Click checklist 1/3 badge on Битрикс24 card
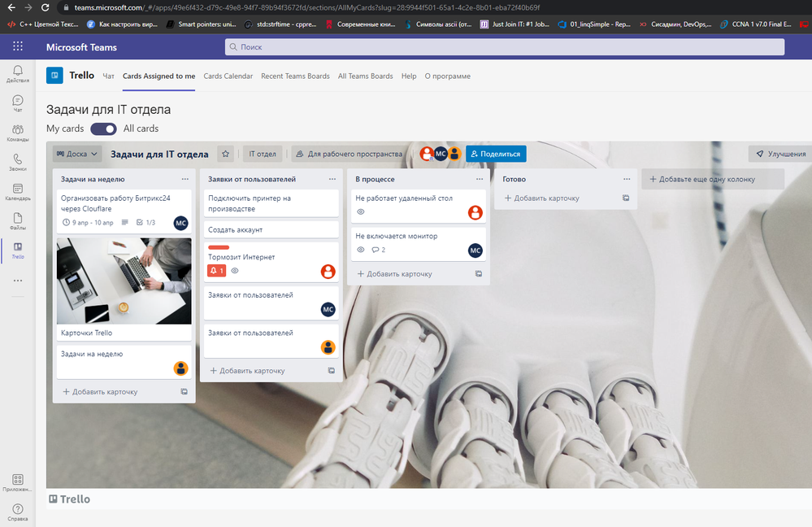This screenshot has width=812, height=527. click(x=145, y=222)
